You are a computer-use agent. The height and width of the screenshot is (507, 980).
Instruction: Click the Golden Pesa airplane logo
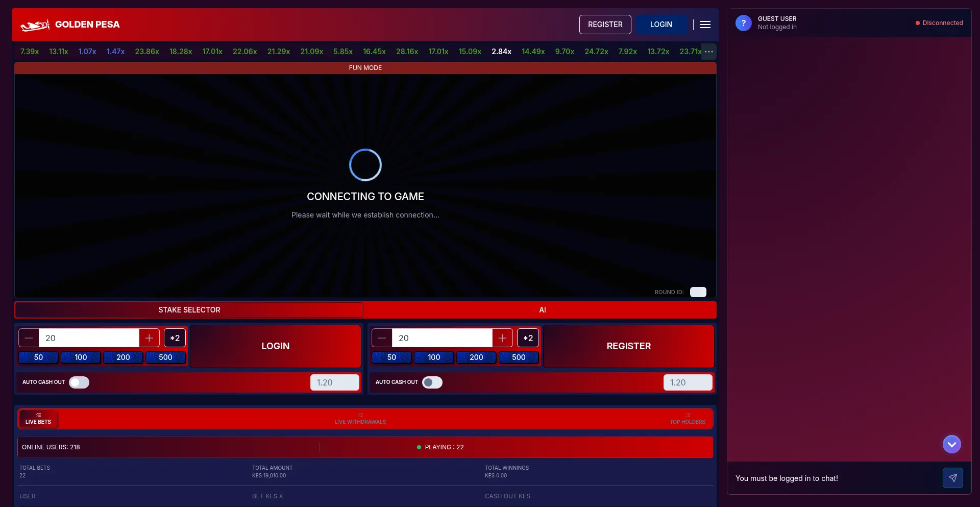(x=35, y=25)
